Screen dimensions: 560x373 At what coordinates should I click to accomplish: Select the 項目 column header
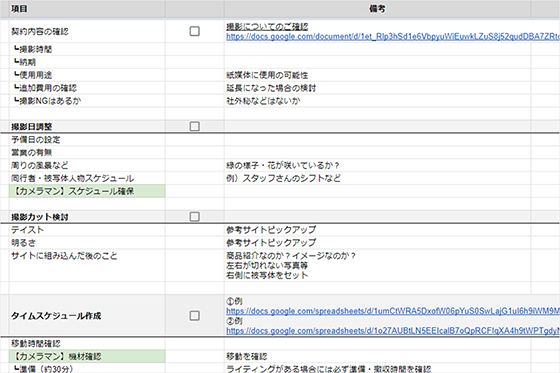[x=87, y=9]
